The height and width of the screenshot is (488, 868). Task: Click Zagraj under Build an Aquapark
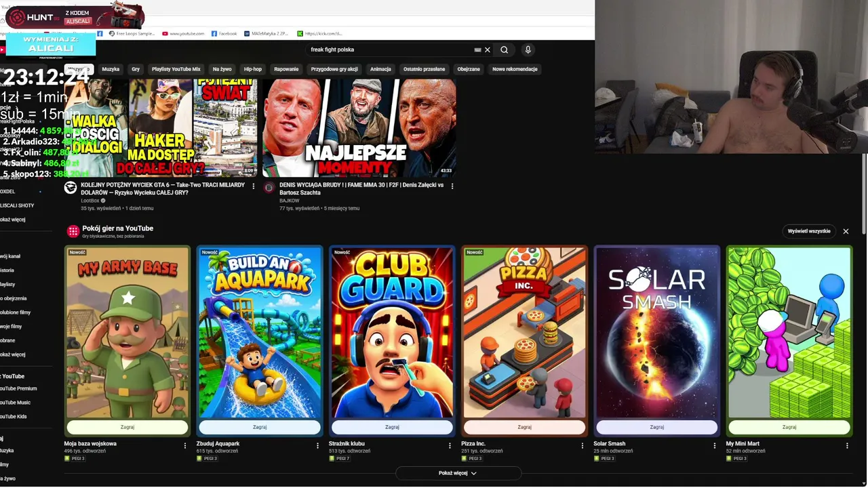[x=260, y=427]
